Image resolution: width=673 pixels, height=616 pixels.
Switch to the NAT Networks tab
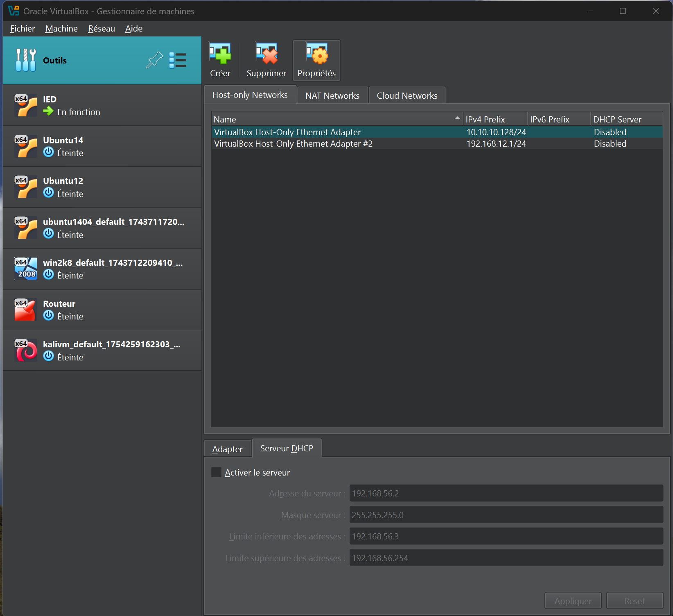[x=332, y=95]
